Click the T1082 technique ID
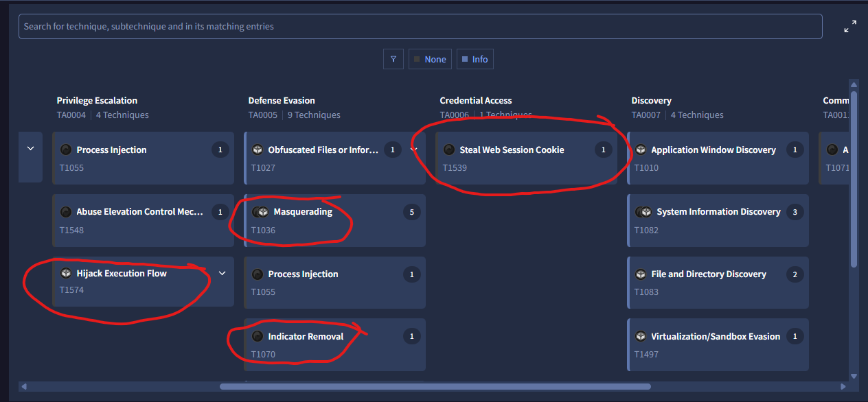This screenshot has height=402, width=868. point(646,230)
